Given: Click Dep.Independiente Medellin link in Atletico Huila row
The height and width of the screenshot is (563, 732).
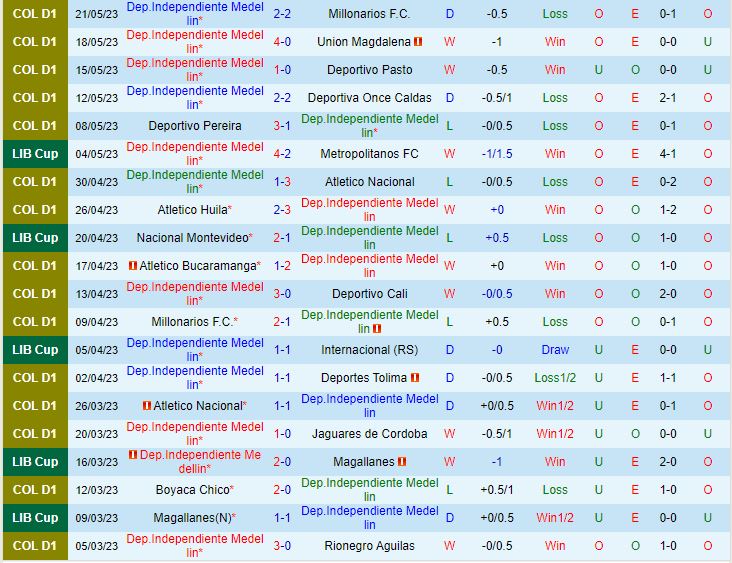Looking at the screenshot, I should tap(370, 210).
